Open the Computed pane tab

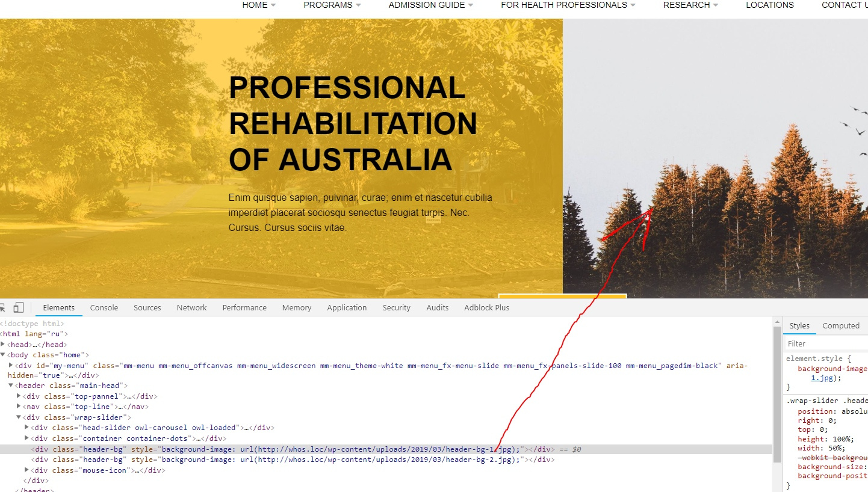[841, 325]
